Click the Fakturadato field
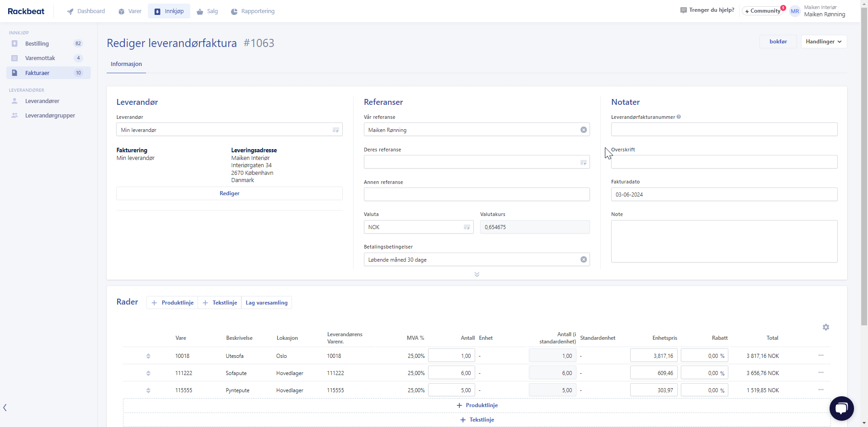Screen dimensions: 868x427 click(x=724, y=194)
